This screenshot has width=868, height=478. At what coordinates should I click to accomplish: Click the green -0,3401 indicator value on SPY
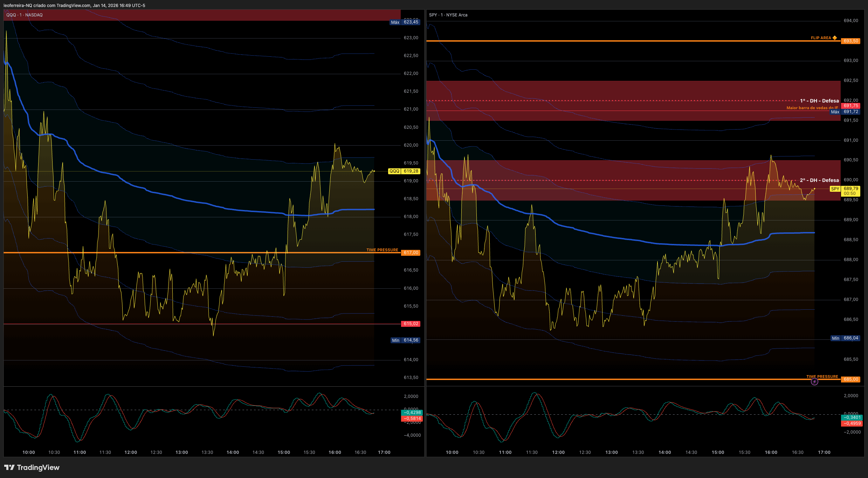tap(852, 417)
